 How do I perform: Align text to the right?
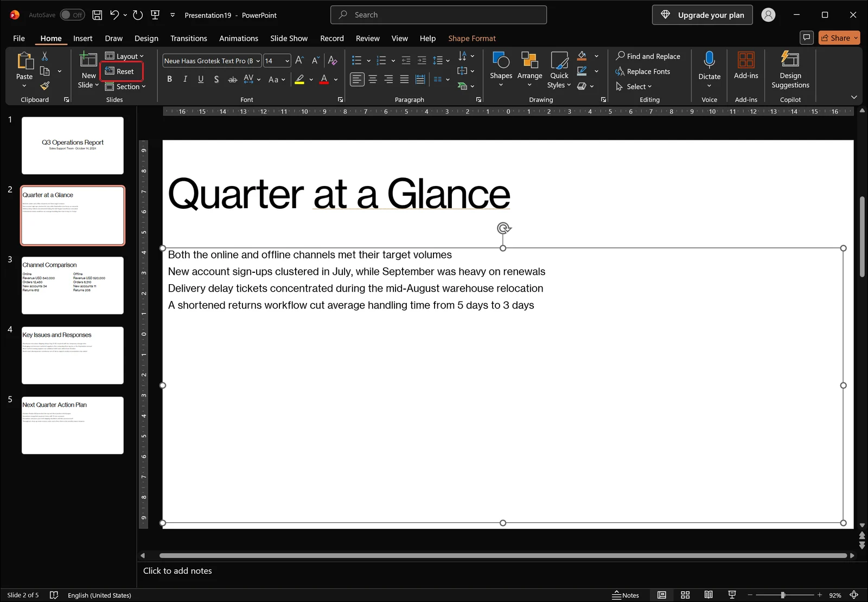click(388, 79)
